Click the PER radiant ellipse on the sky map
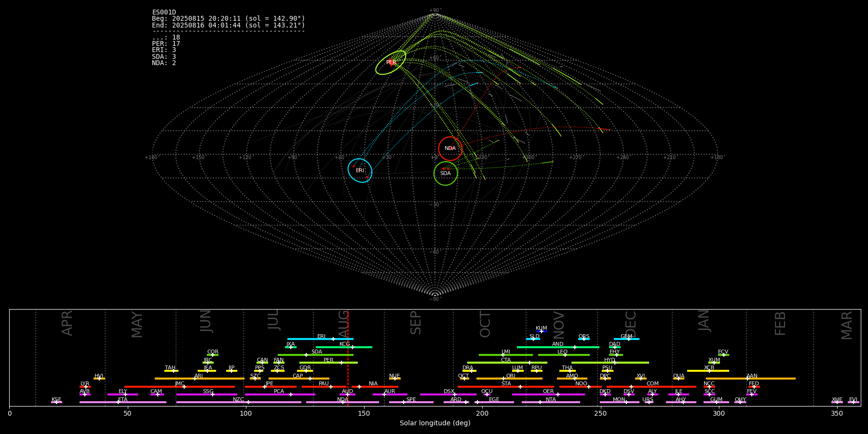Image resolution: width=868 pixels, height=434 pixels. coord(391,62)
